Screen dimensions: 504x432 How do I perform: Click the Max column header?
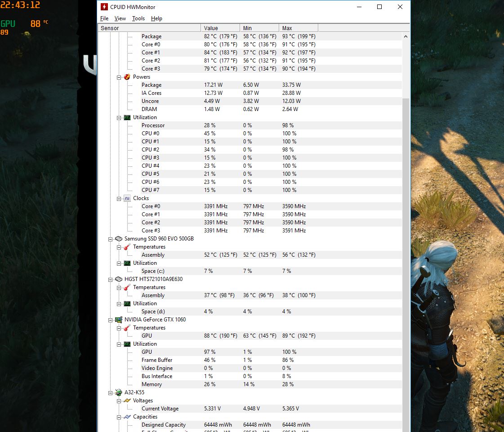298,28
